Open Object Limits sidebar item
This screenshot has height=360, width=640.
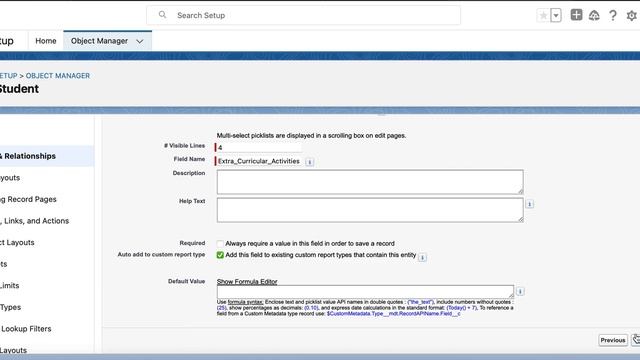[10, 285]
